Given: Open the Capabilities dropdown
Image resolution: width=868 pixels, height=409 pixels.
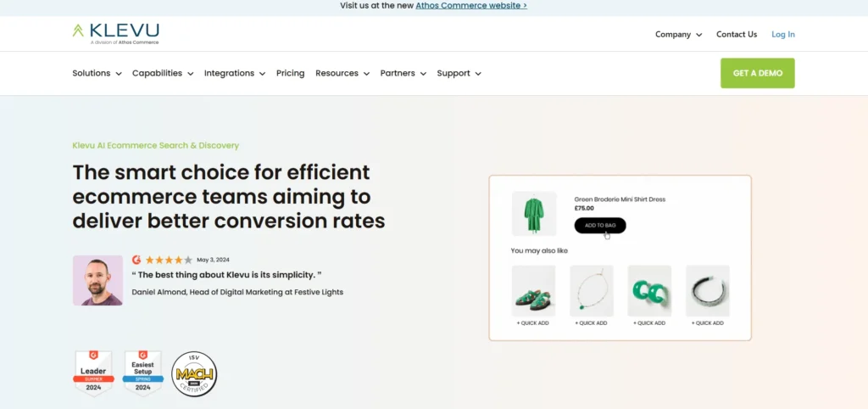Looking at the screenshot, I should [x=163, y=73].
